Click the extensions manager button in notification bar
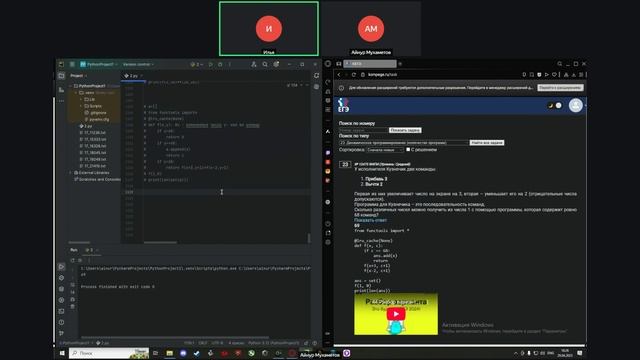 click(x=560, y=88)
